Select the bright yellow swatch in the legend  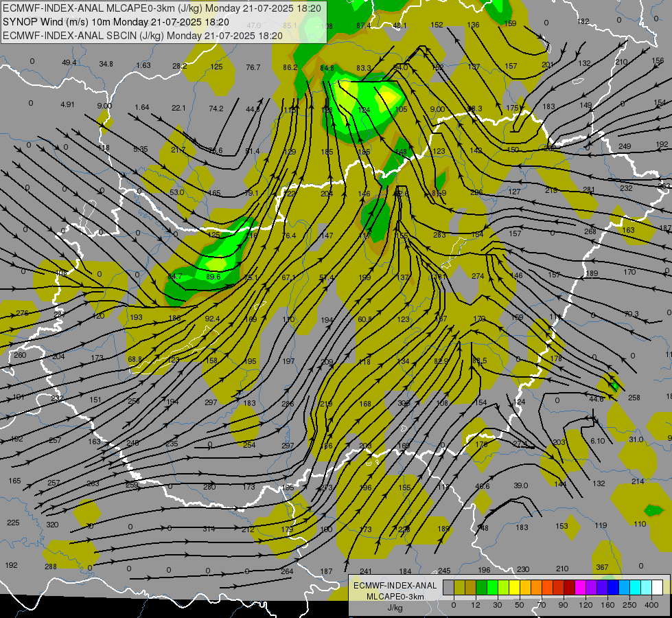click(514, 588)
